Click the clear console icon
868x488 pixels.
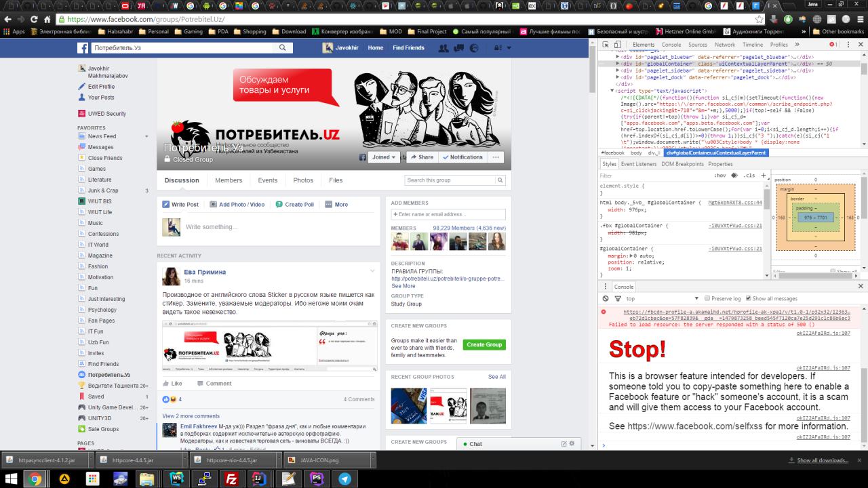(x=606, y=298)
